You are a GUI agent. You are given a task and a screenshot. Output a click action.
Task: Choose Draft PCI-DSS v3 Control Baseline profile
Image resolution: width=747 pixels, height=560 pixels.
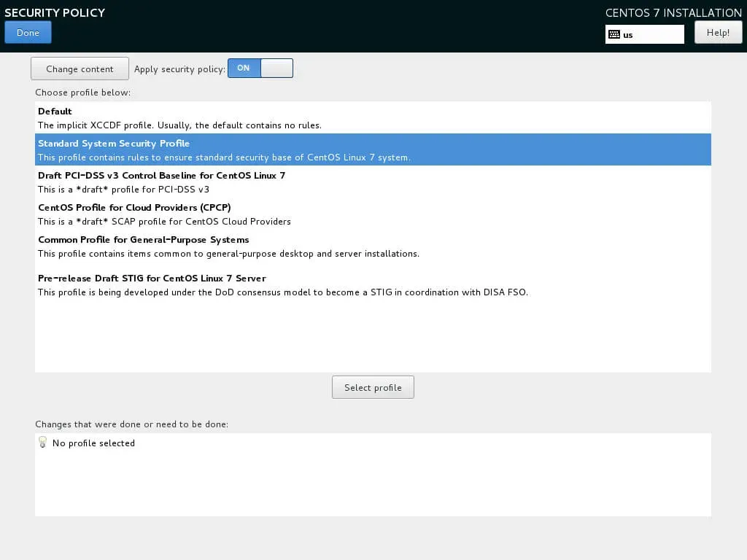tap(373, 182)
